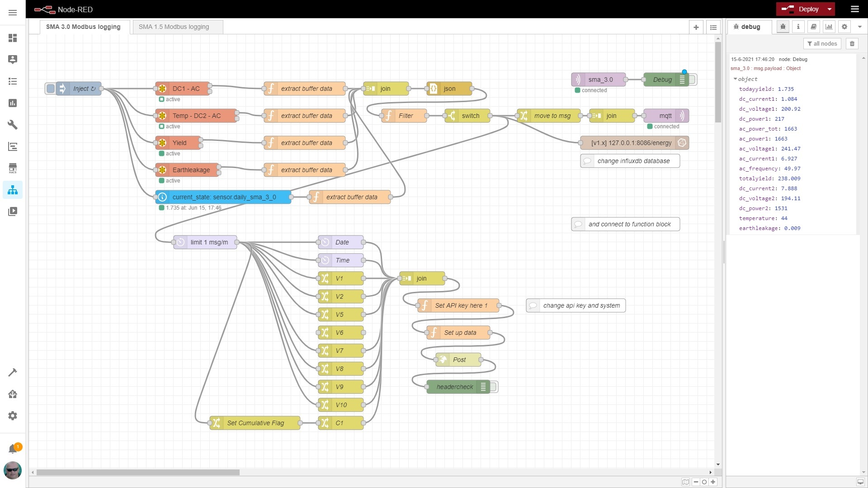
Task: Select SMA 3.0 Modbus logging tab
Action: [x=83, y=27]
